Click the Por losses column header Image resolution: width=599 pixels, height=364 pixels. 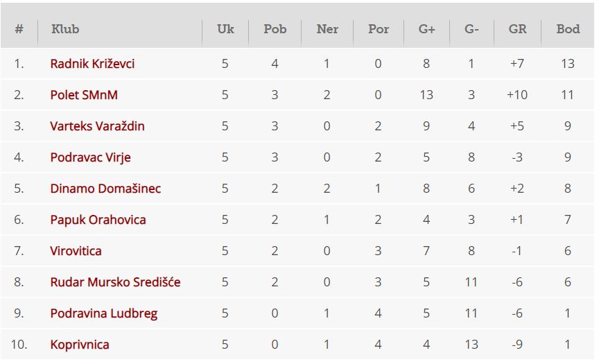point(379,29)
